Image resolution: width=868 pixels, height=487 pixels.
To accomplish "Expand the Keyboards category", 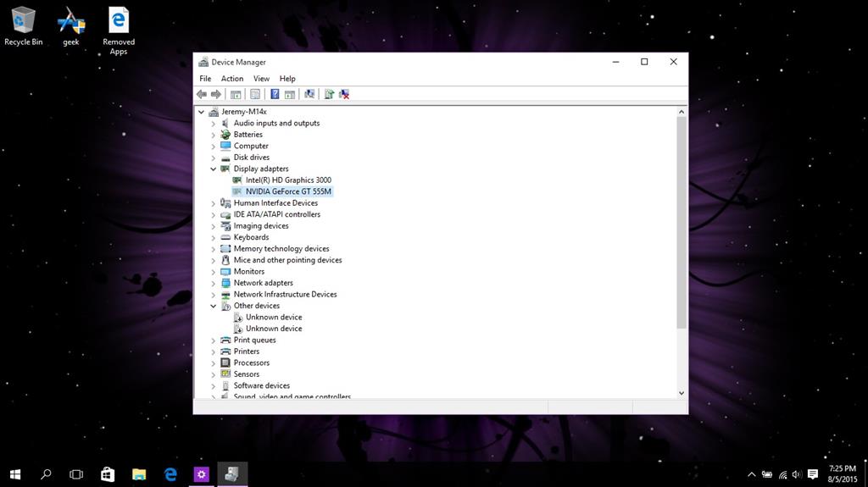I will [213, 237].
